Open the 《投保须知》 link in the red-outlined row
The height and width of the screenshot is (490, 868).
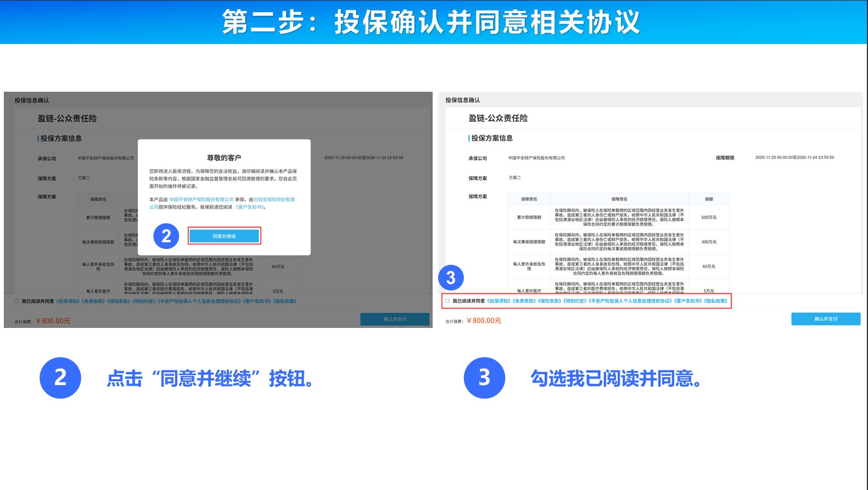pyautogui.click(x=499, y=301)
